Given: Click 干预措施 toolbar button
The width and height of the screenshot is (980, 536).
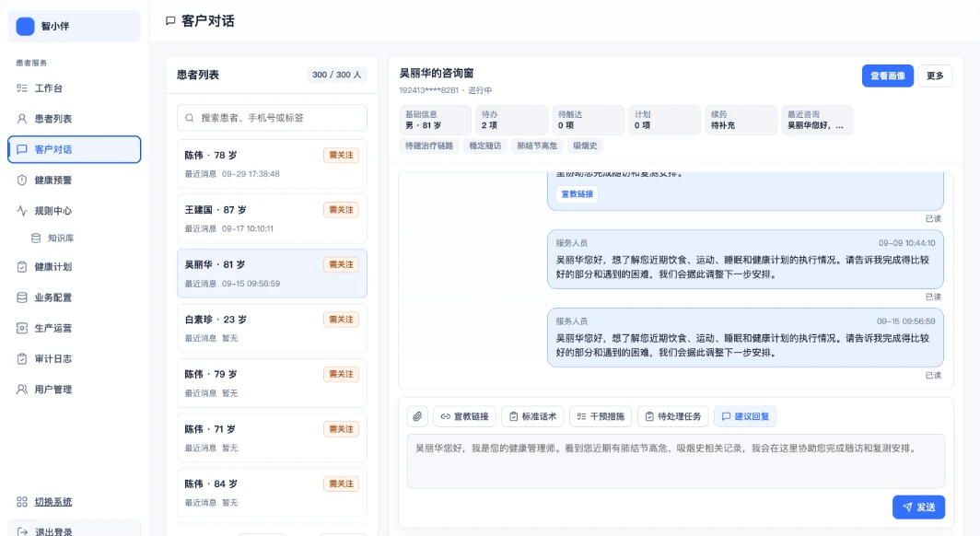Looking at the screenshot, I should pos(601,416).
